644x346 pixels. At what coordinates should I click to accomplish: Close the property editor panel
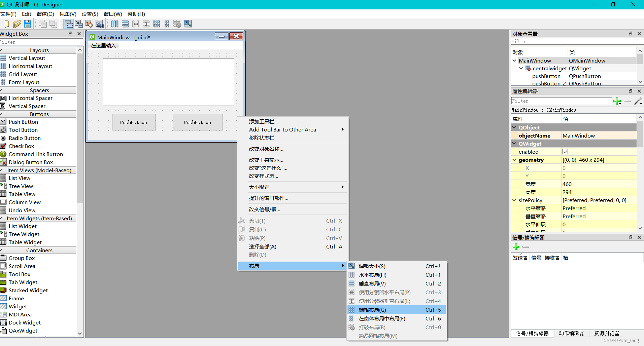(639, 91)
